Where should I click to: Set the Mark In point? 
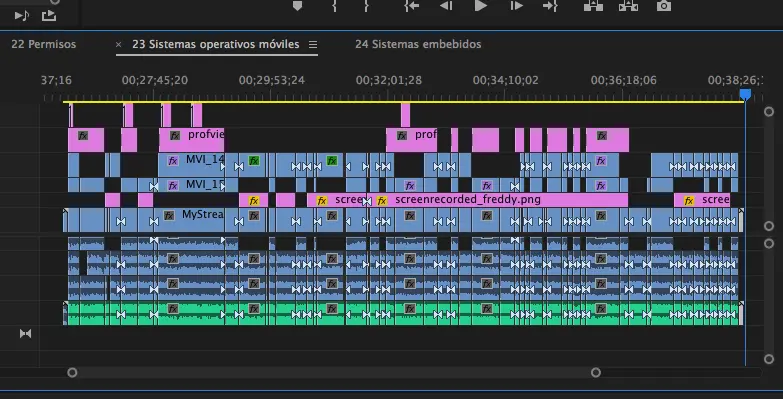334,5
